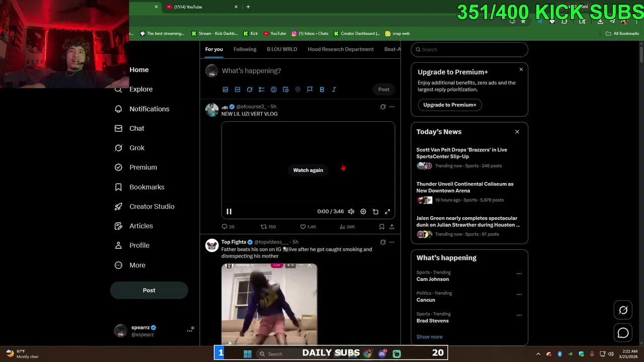This screenshot has width=644, height=362.
Task: Switch to the B LOU WRLD tab
Action: (x=282, y=49)
